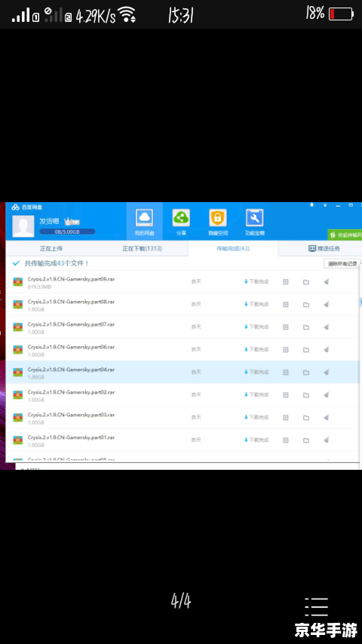Open the 推送任务 tab
The image size is (362, 644).
[324, 249]
